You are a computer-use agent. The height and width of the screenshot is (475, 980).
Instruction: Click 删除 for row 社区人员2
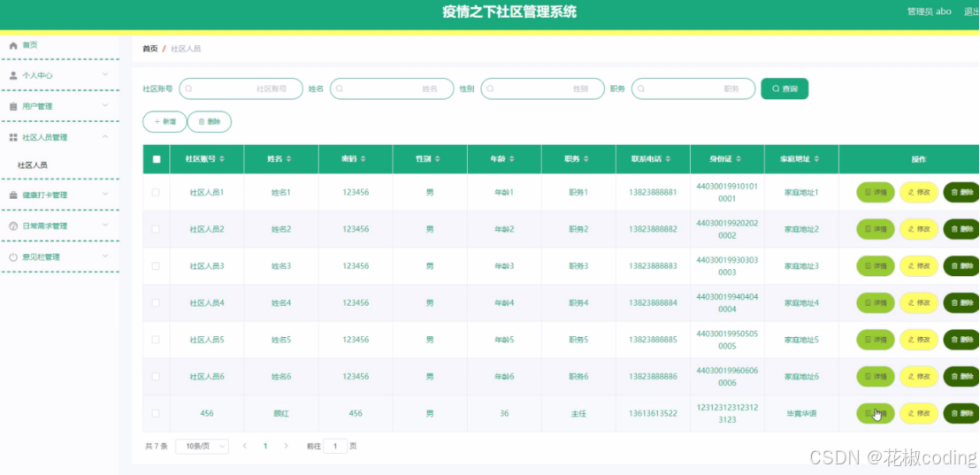tap(961, 229)
